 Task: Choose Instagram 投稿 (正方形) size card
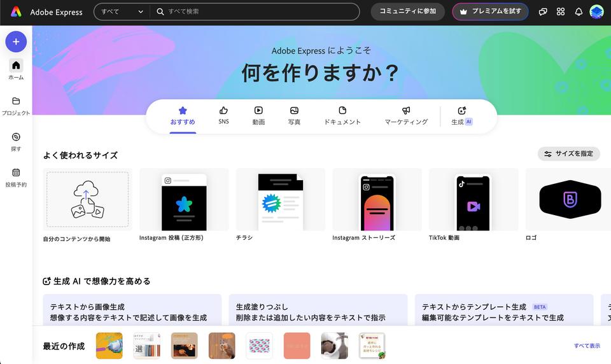tap(185, 204)
